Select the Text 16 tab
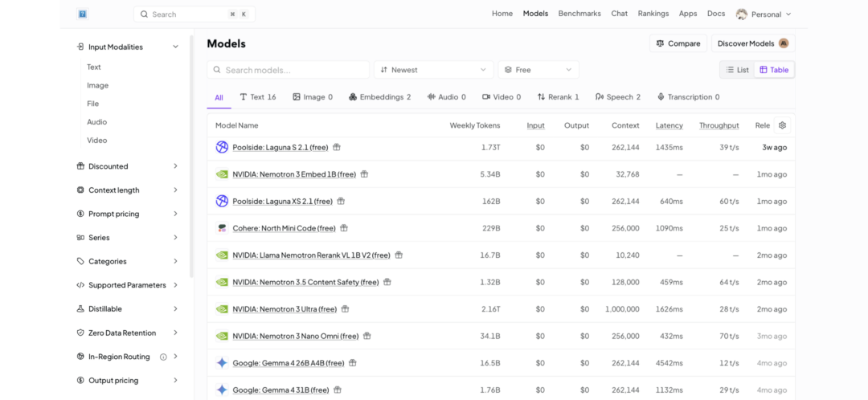Viewport: 868px width, 400px height. coord(258,97)
